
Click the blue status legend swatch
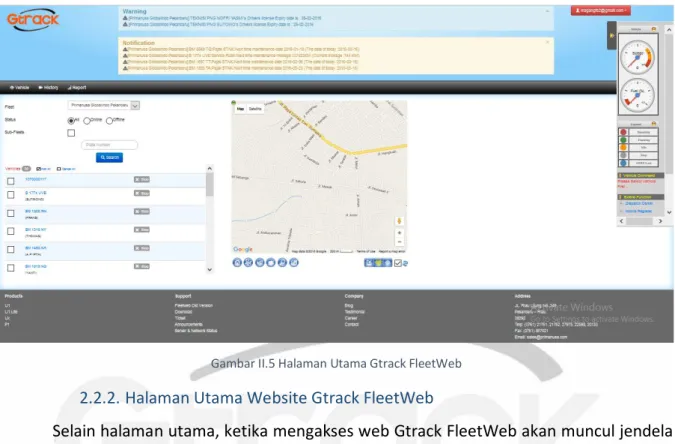pyautogui.click(x=623, y=163)
